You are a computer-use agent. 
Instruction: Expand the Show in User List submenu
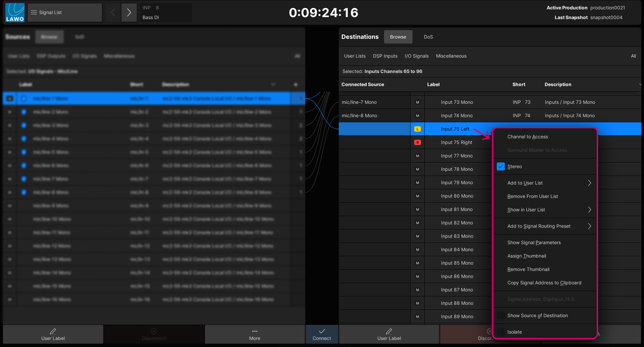tap(589, 210)
